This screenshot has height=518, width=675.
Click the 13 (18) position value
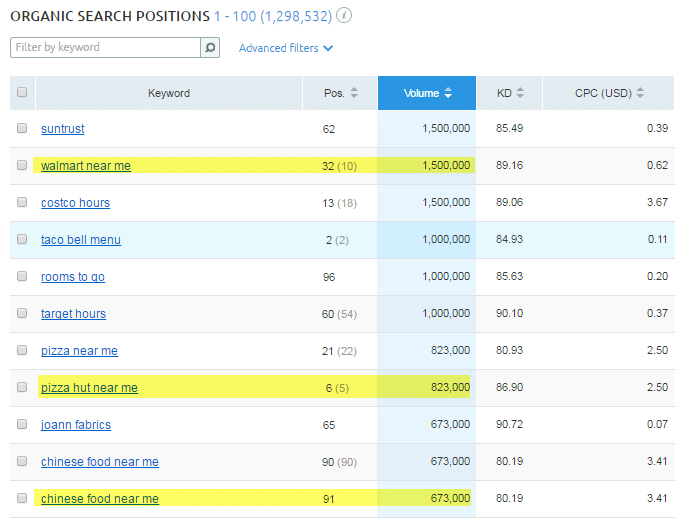pos(339,203)
